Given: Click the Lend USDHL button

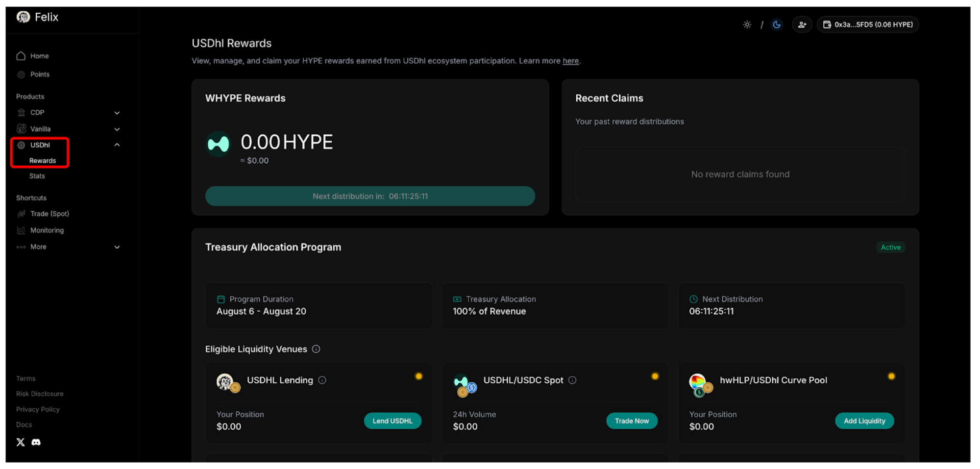Looking at the screenshot, I should [392, 421].
